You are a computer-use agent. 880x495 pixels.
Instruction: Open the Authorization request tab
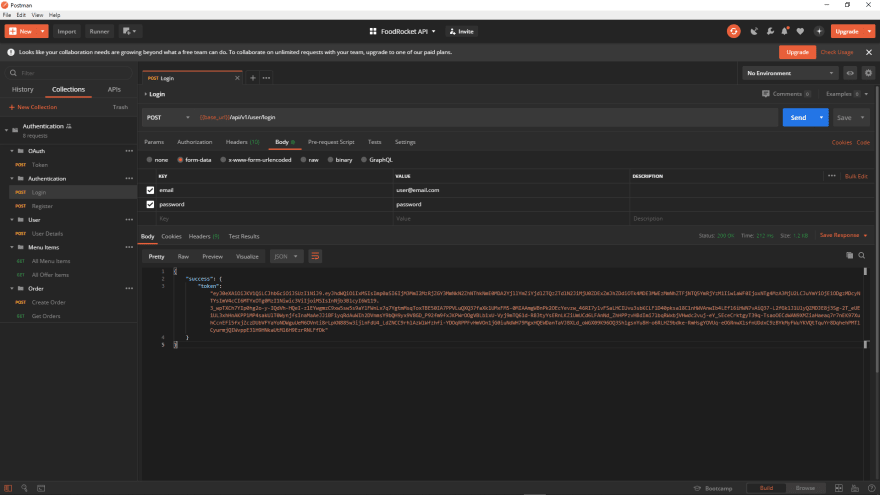tap(195, 142)
